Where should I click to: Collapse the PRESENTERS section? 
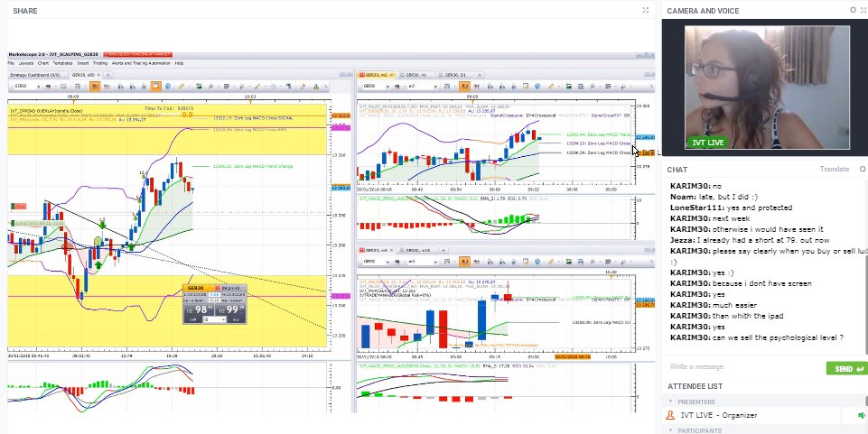[671, 402]
